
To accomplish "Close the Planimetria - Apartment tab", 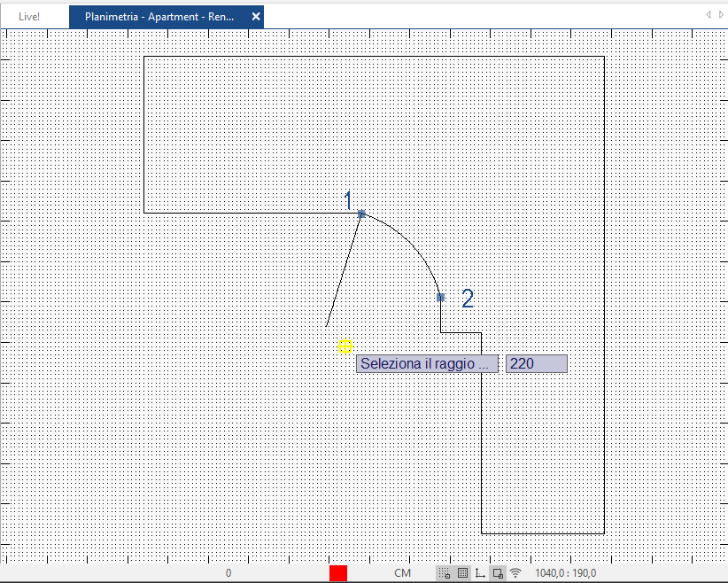I will pyautogui.click(x=256, y=17).
